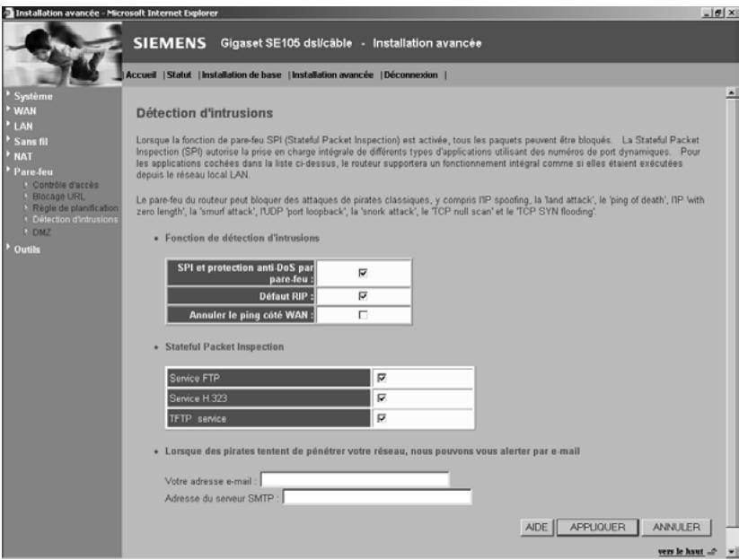Click the Internet Explorer title bar icon

click(8, 13)
